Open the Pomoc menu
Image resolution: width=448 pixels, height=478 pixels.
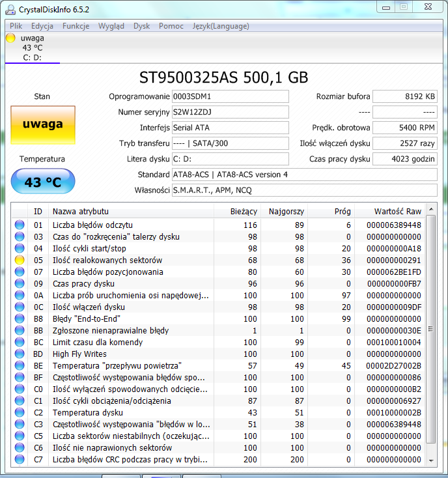[171, 26]
